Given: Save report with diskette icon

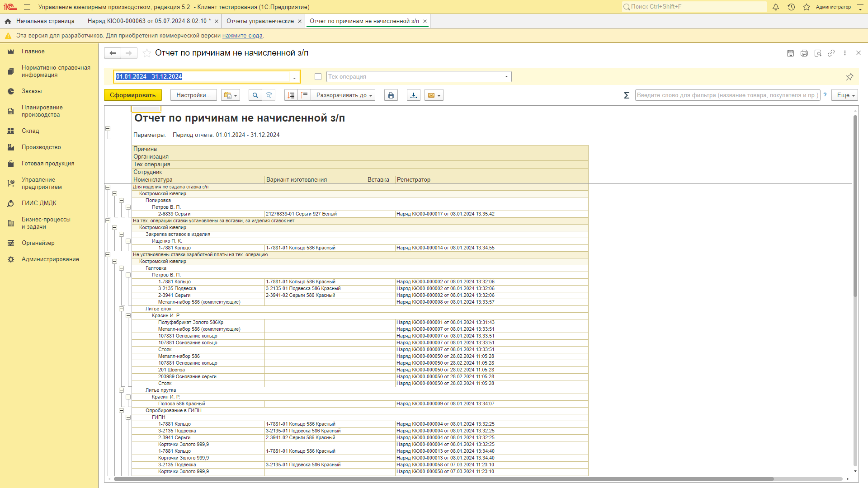Looking at the screenshot, I should pyautogui.click(x=790, y=53).
